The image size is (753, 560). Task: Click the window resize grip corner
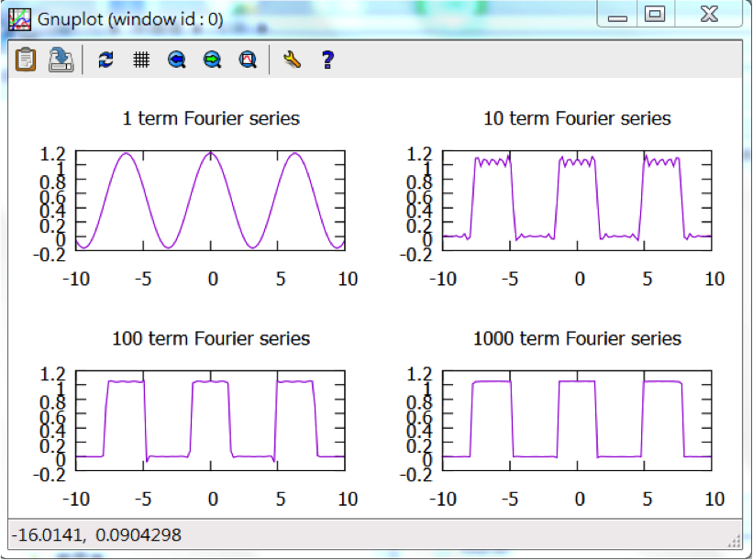(733, 539)
